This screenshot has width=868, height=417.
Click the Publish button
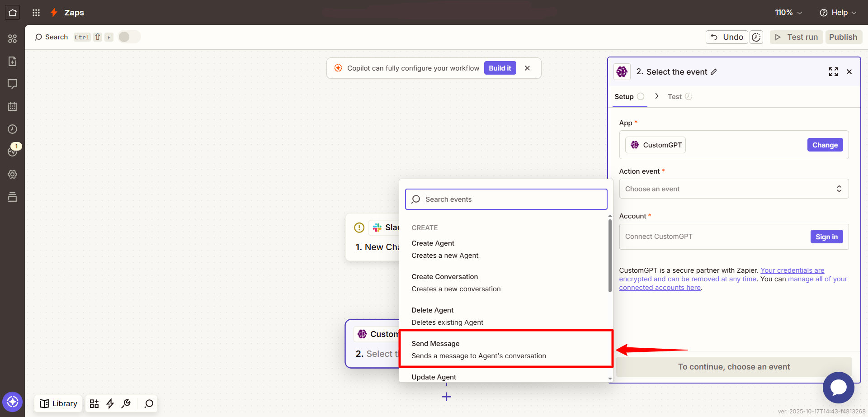tap(843, 37)
